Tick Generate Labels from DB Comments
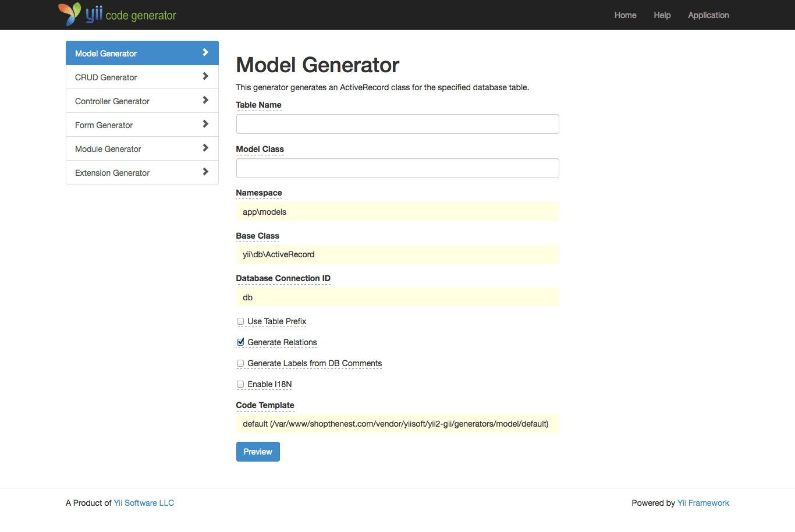Screen dimensions: 795x532 (240, 363)
